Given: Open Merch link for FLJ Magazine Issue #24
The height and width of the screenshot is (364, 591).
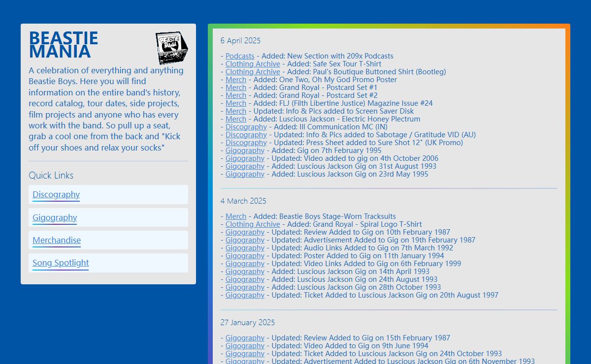Looking at the screenshot, I should [236, 103].
